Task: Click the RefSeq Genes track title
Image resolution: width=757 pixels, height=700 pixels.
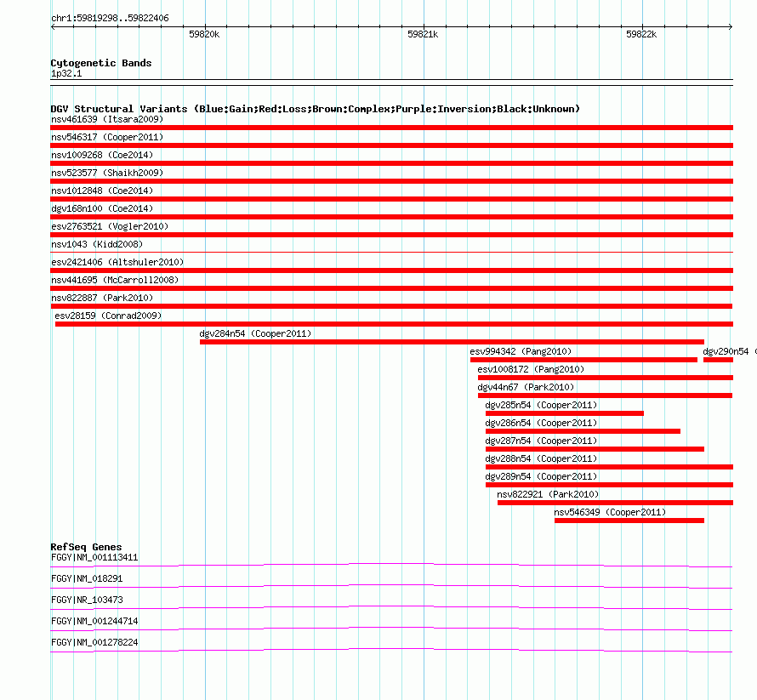Action: point(86,547)
